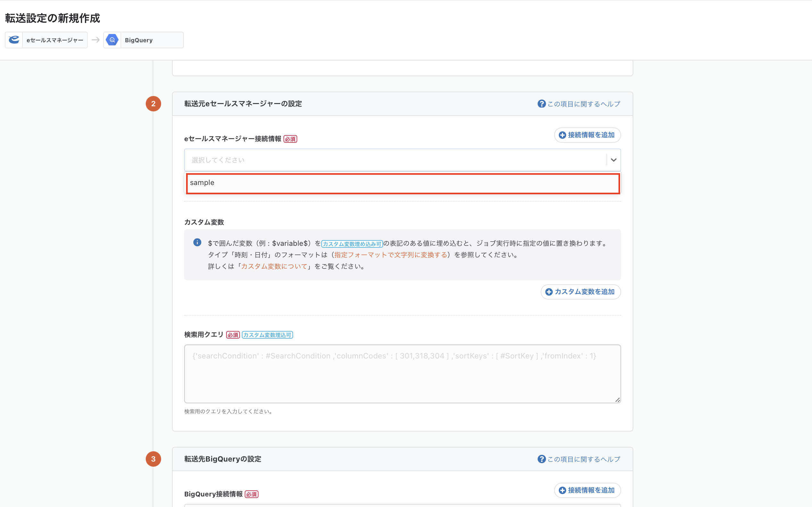Click the eセールスマネージャー source chip label
The height and width of the screenshot is (507, 812).
[x=55, y=40]
